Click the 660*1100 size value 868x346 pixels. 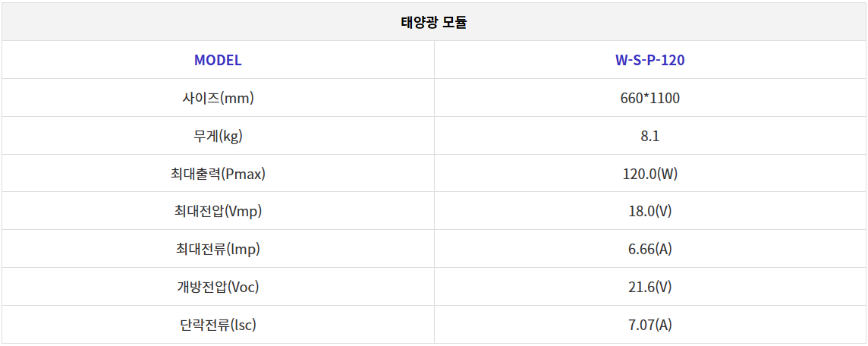pyautogui.click(x=650, y=98)
